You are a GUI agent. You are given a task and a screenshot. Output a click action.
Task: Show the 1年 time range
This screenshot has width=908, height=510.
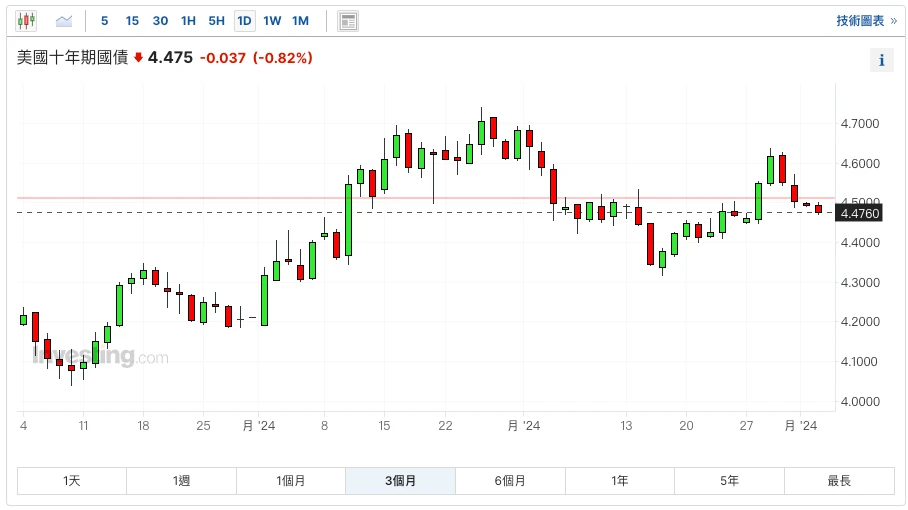tap(620, 481)
